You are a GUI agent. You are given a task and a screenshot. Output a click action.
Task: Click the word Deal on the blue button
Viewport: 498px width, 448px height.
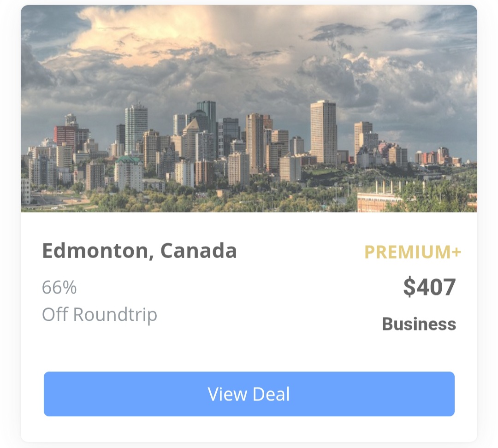point(271,394)
